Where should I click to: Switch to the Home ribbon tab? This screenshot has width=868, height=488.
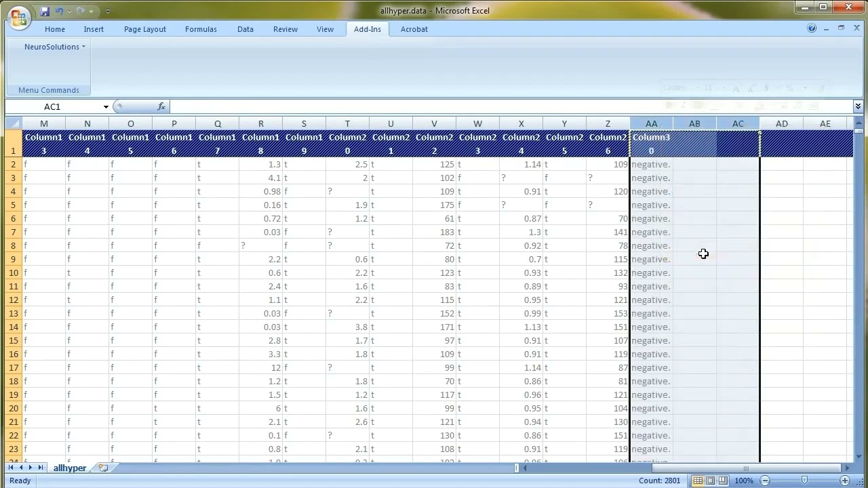tap(55, 29)
